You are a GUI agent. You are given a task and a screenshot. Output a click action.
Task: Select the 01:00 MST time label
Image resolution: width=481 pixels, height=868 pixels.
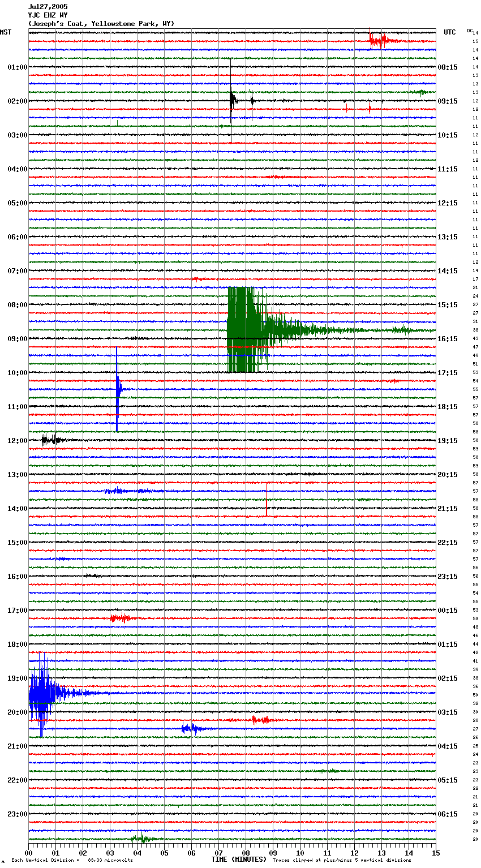tap(18, 67)
